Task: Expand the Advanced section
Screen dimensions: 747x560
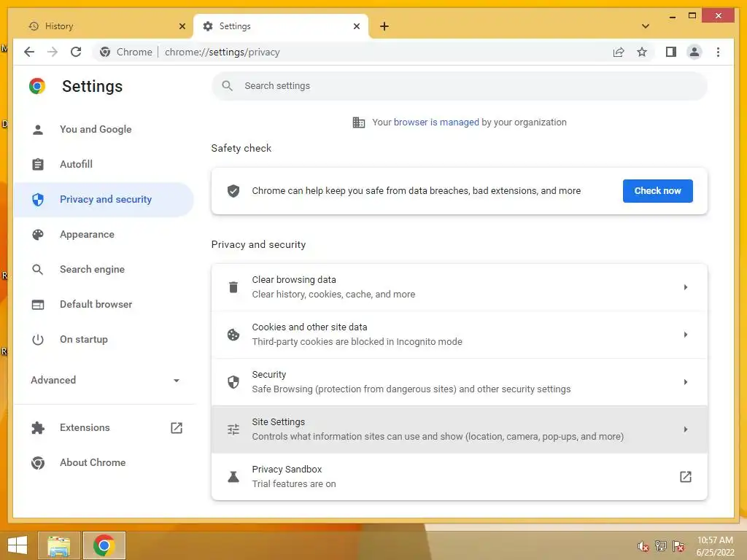Action: coord(104,380)
